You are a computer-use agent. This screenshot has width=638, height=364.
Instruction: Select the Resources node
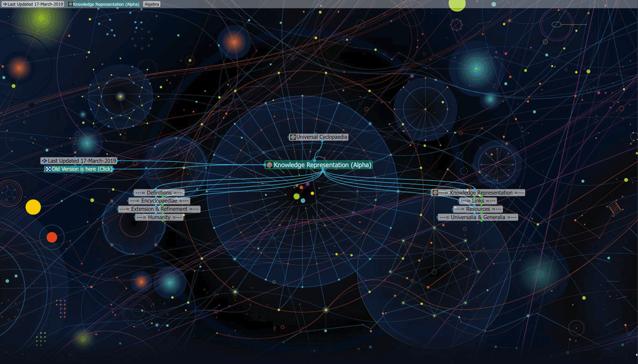478,209
